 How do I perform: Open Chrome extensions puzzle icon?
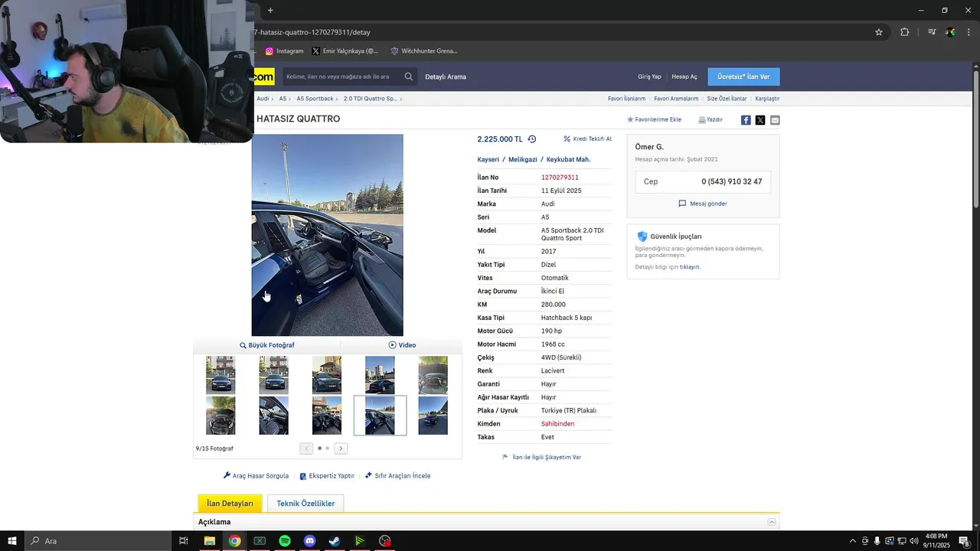point(905,32)
